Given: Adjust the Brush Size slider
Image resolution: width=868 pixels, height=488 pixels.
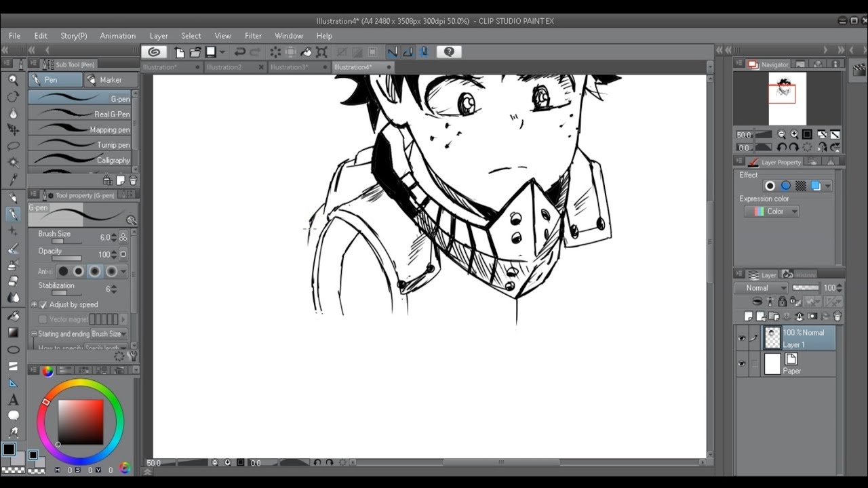Looking at the screenshot, I should [x=66, y=241].
